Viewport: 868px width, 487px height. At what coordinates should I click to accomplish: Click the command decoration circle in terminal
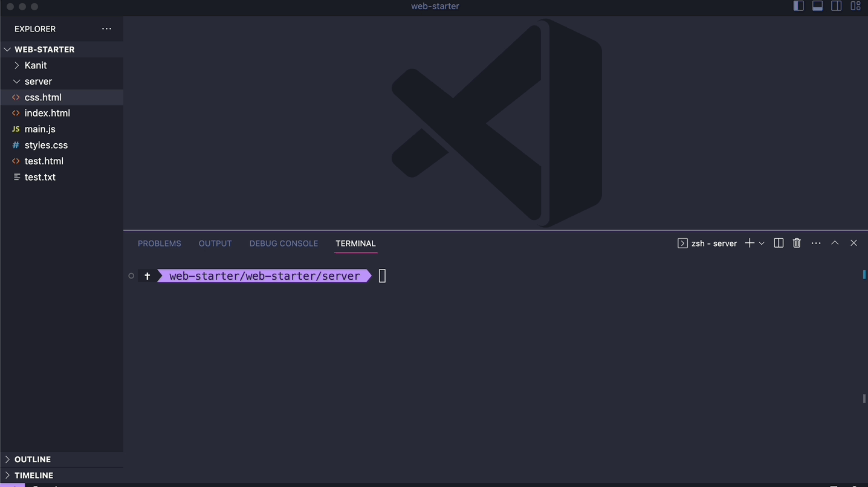[131, 276]
